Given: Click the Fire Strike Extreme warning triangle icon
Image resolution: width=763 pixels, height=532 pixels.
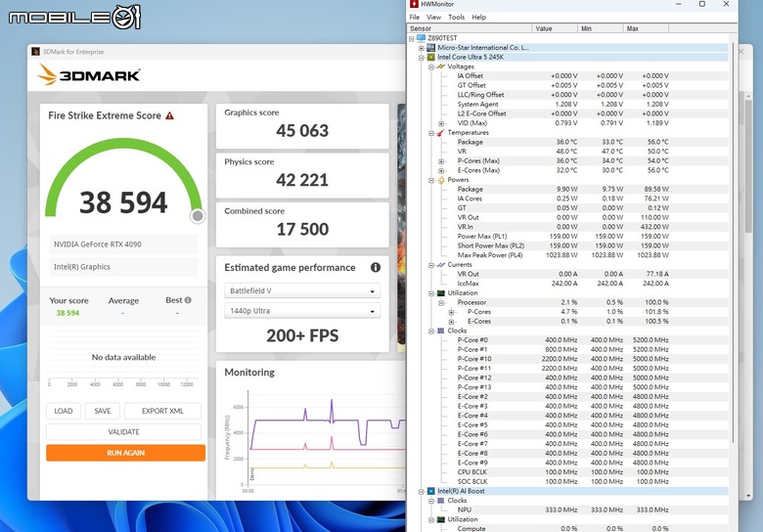Looking at the screenshot, I should 169,115.
